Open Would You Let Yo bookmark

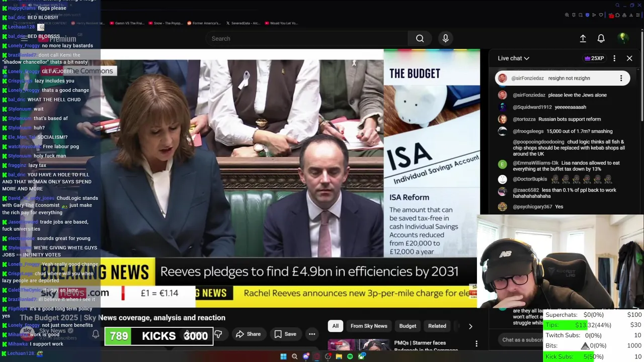[x=281, y=23]
